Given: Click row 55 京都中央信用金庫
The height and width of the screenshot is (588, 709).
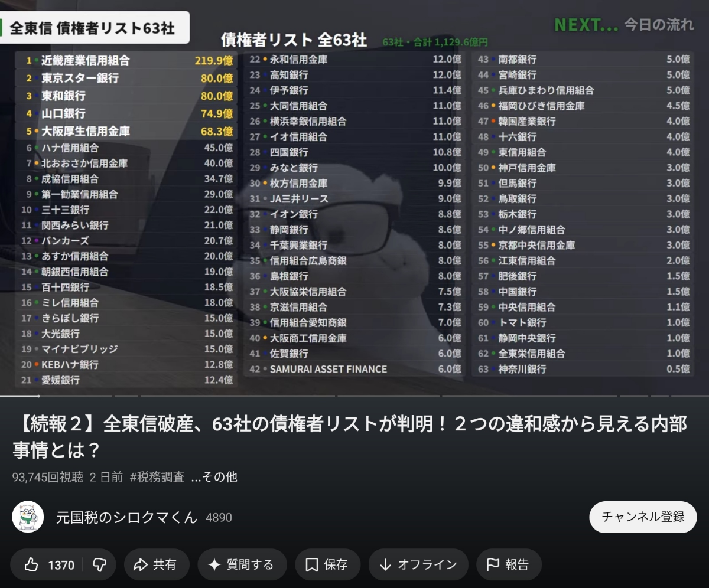Looking at the screenshot, I should coord(583,245).
